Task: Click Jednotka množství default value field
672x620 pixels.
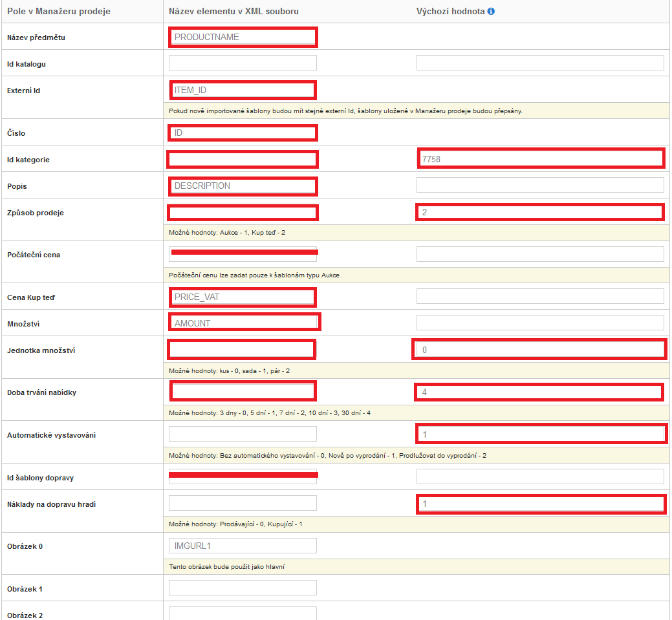Action: point(539,350)
